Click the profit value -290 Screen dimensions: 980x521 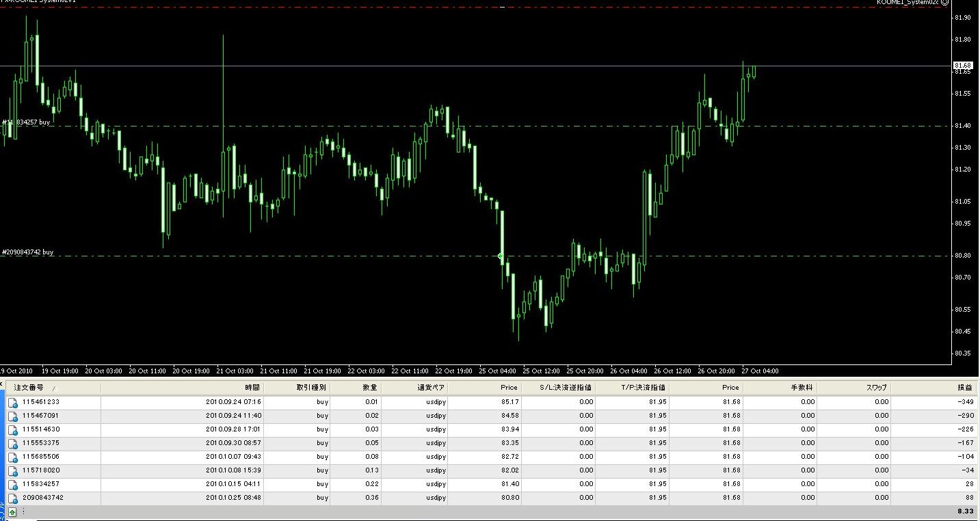[x=966, y=416]
